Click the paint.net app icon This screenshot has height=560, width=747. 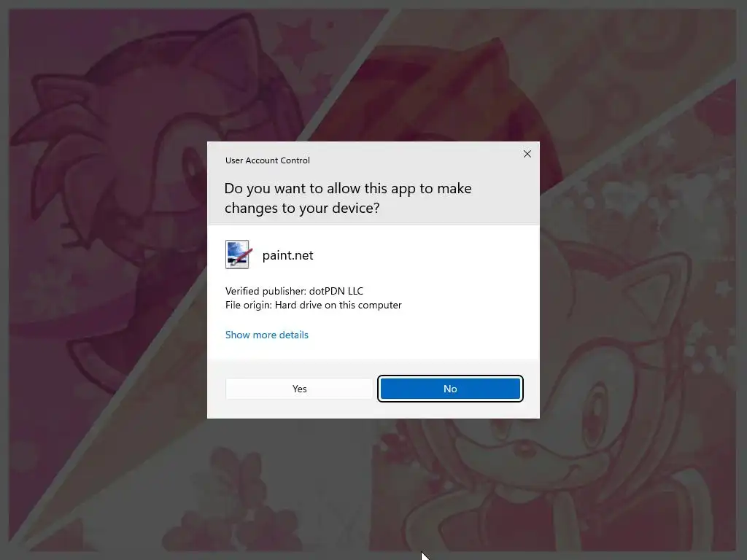(x=237, y=254)
